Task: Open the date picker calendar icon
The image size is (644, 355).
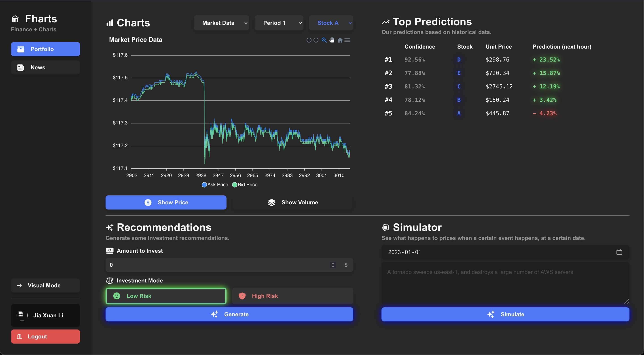Action: point(619,252)
